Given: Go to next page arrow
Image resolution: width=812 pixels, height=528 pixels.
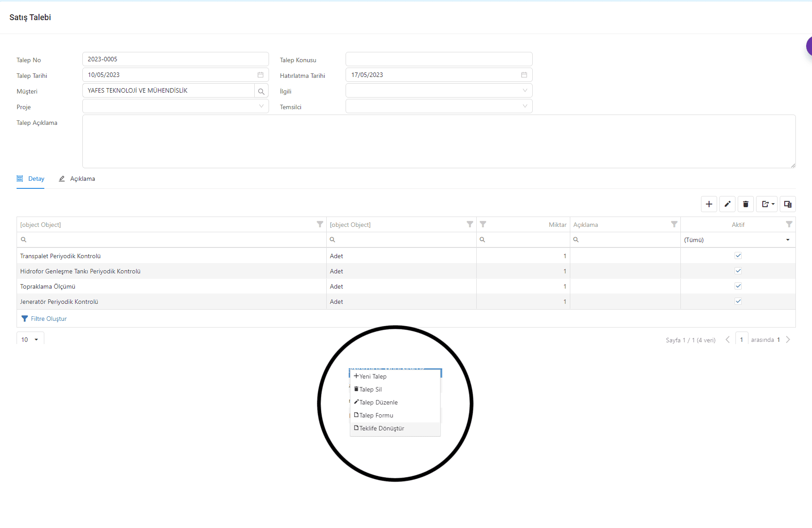Looking at the screenshot, I should pos(788,340).
